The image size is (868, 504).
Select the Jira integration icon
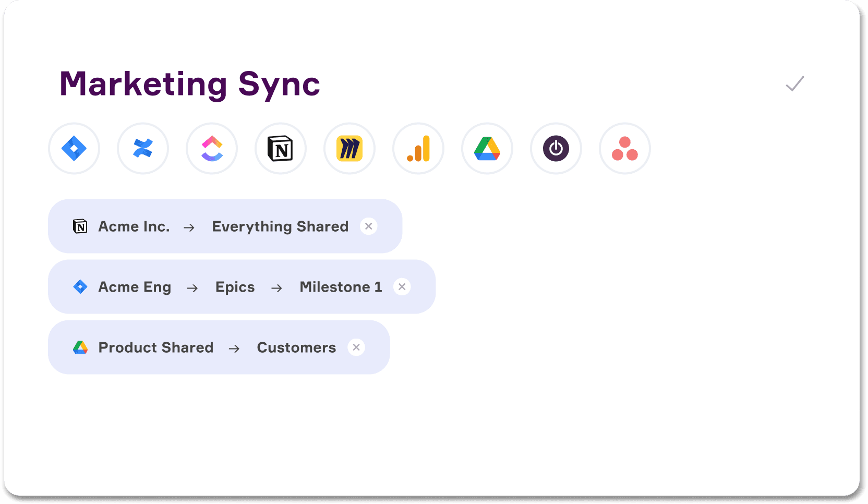(74, 149)
